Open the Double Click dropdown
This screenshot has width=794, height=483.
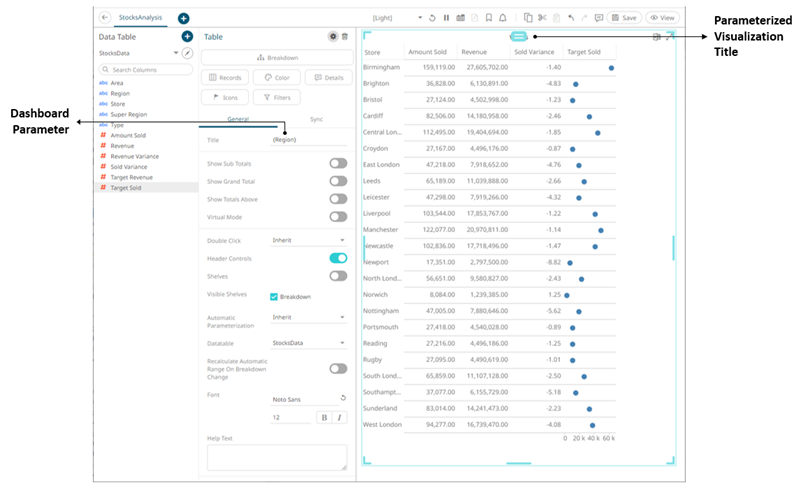point(308,240)
